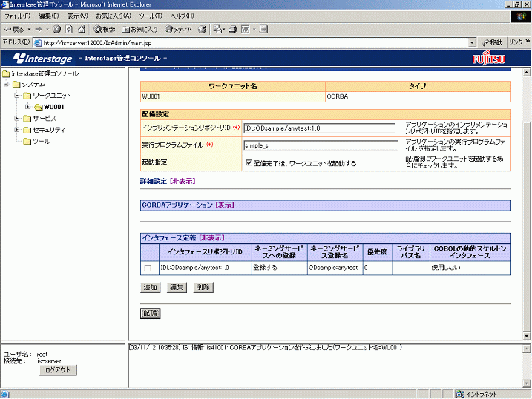Viewport: 532px width, 399px height.
Task: Expand the WU001 tree node
Action: click(27, 107)
